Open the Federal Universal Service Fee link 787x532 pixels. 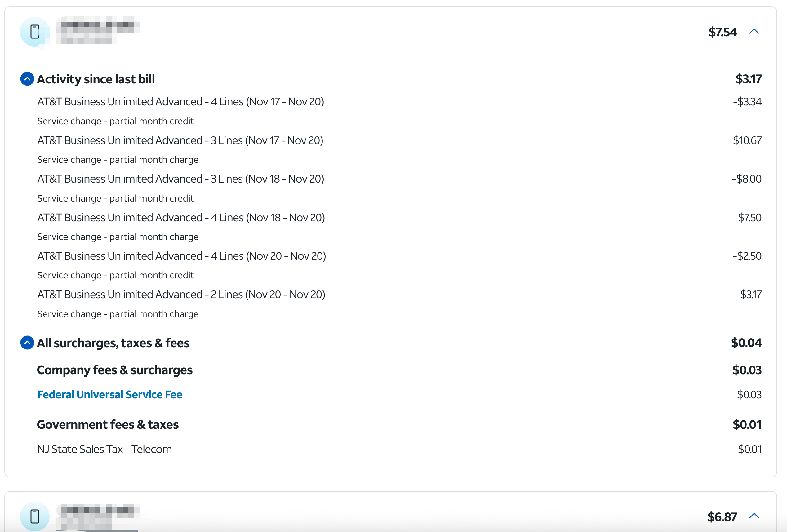tap(110, 395)
